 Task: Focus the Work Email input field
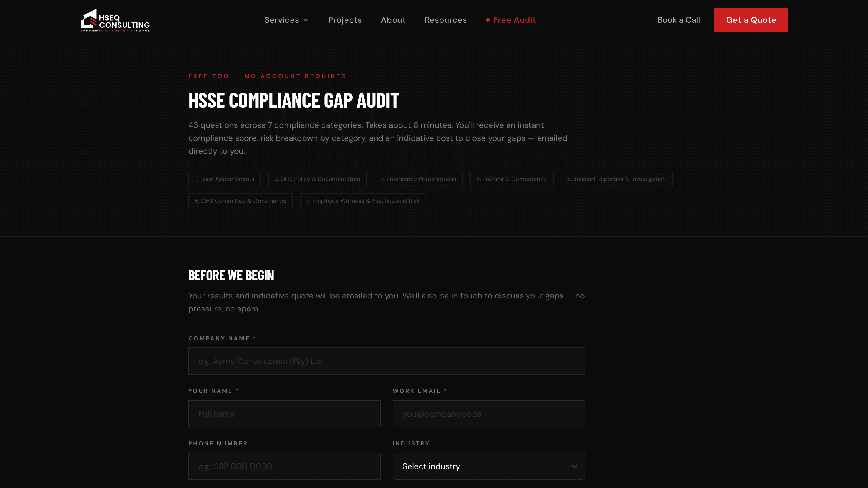coord(489,414)
